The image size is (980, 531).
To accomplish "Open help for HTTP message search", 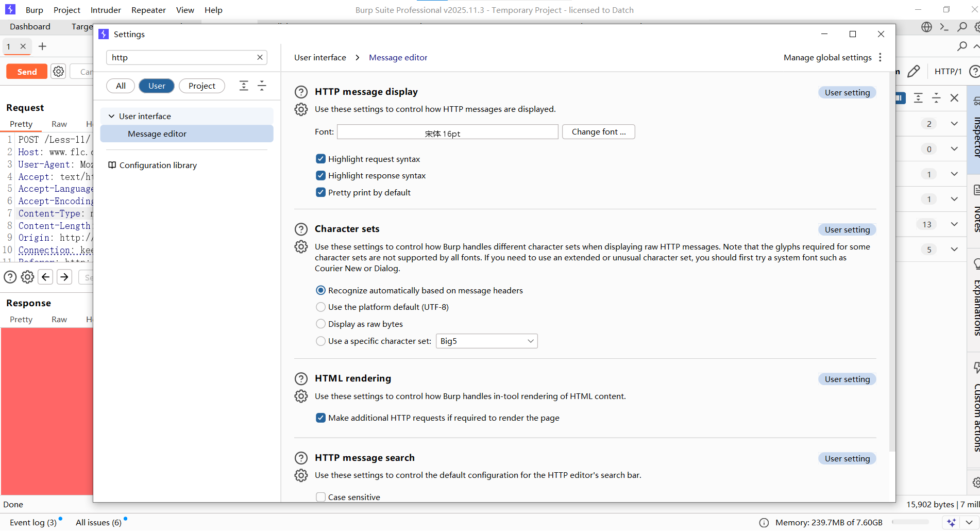I will pos(301,458).
